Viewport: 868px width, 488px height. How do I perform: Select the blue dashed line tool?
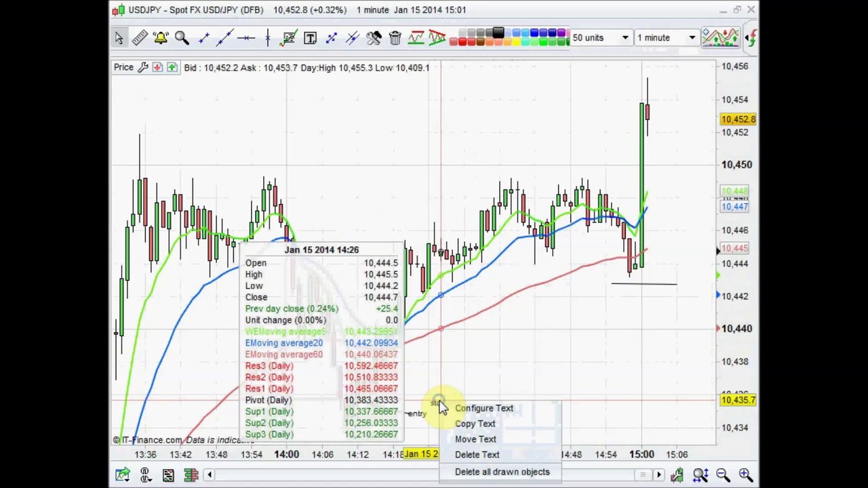click(331, 38)
